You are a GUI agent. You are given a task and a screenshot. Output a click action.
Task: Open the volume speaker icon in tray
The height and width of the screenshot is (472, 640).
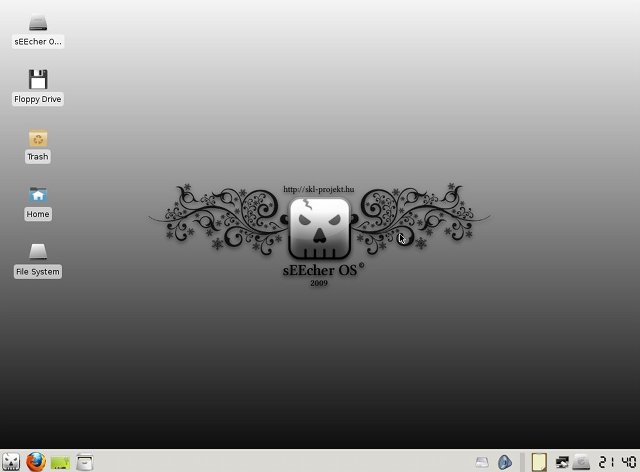click(505, 462)
